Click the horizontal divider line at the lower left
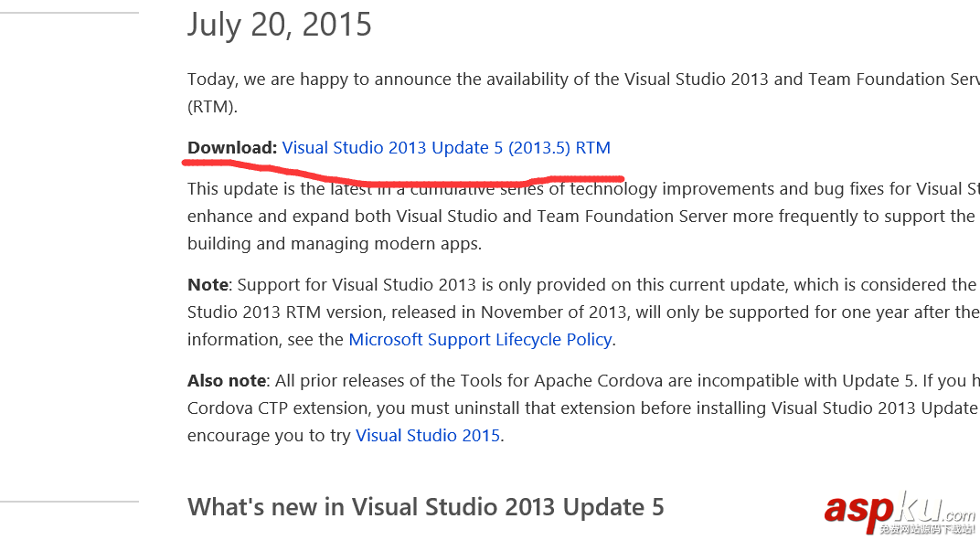 tap(69, 502)
